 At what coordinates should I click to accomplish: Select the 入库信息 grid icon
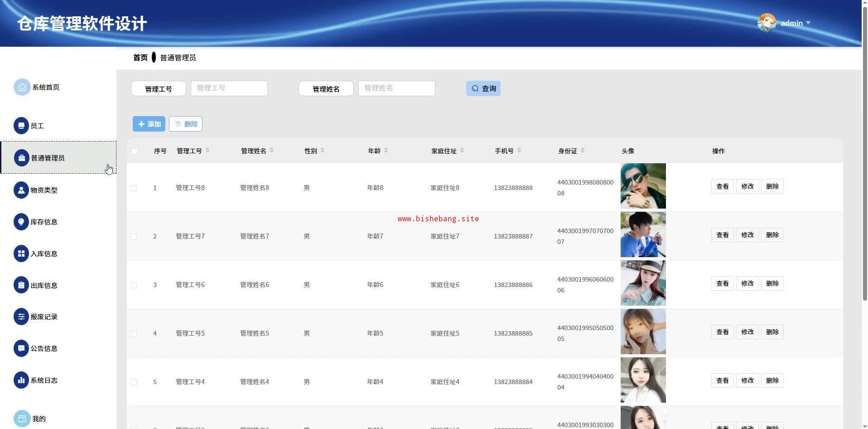tap(21, 253)
